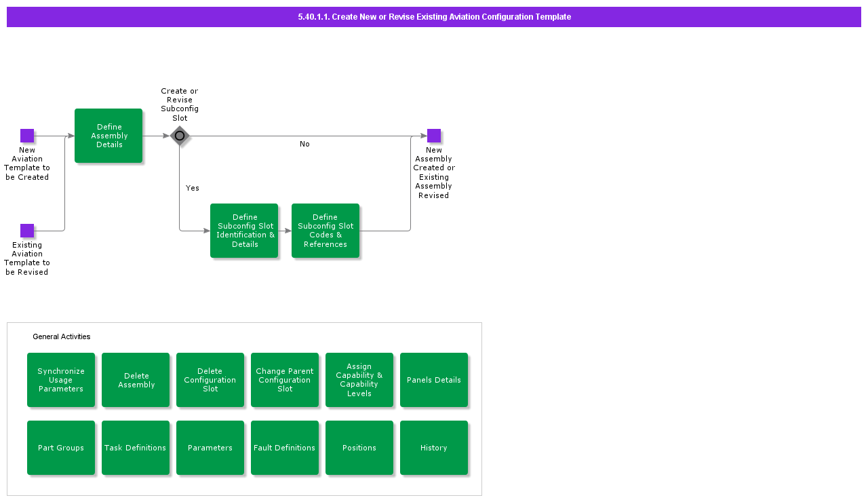The height and width of the screenshot is (502, 868).
Task: Open the Task Definitions activity
Action: tap(136, 448)
